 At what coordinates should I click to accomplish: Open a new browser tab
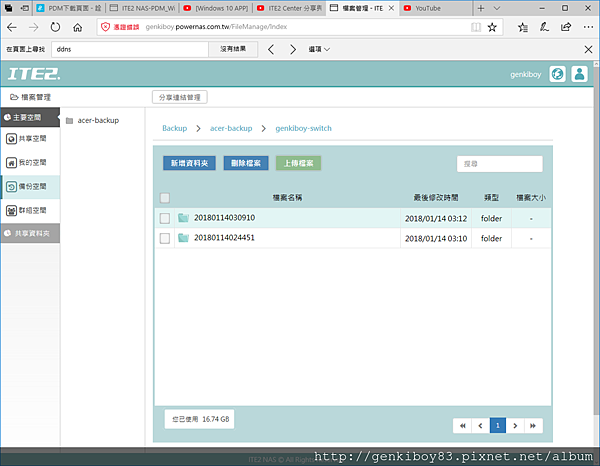point(481,8)
